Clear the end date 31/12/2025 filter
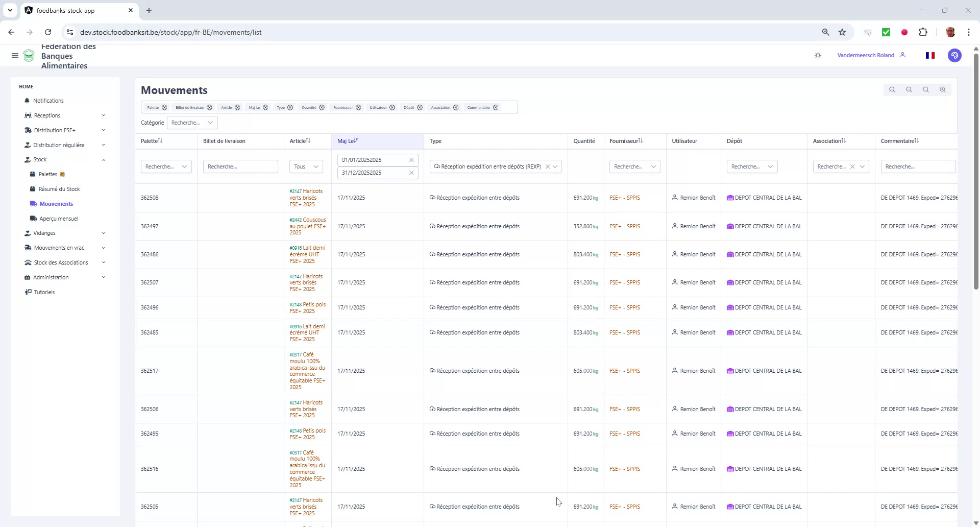 [x=411, y=173]
